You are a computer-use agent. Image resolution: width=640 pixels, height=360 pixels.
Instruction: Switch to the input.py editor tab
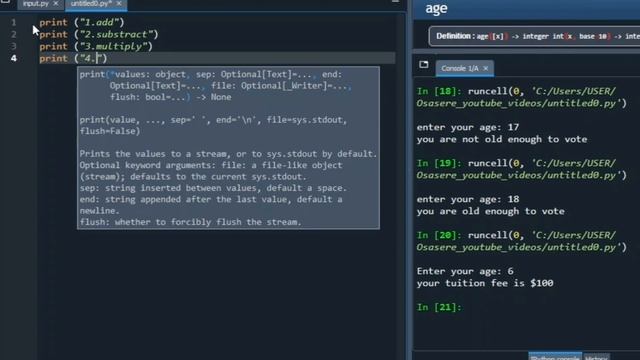click(36, 4)
